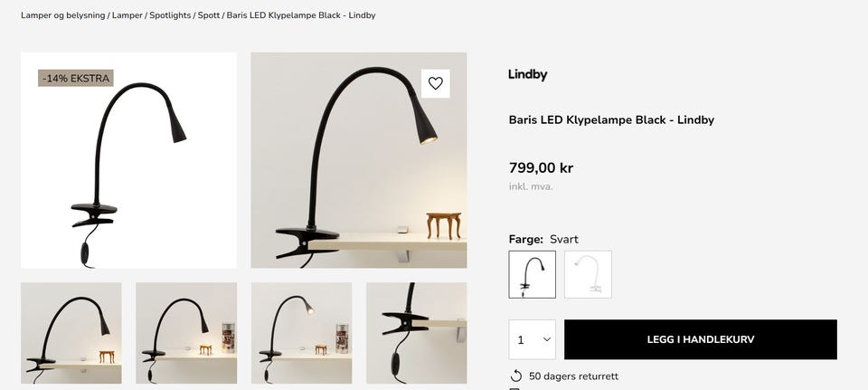This screenshot has height=390, width=868.
Task: View third thumbnail with lit lamp and can
Action: coord(301,333)
